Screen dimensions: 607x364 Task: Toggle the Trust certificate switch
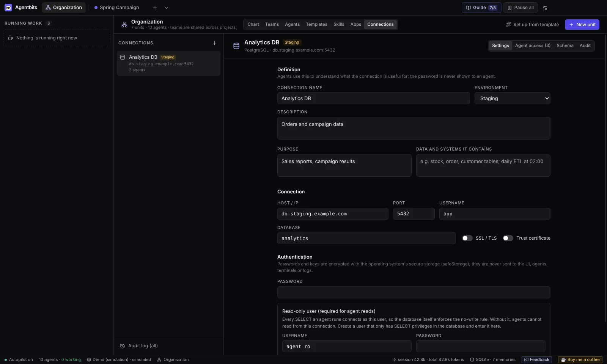point(508,238)
